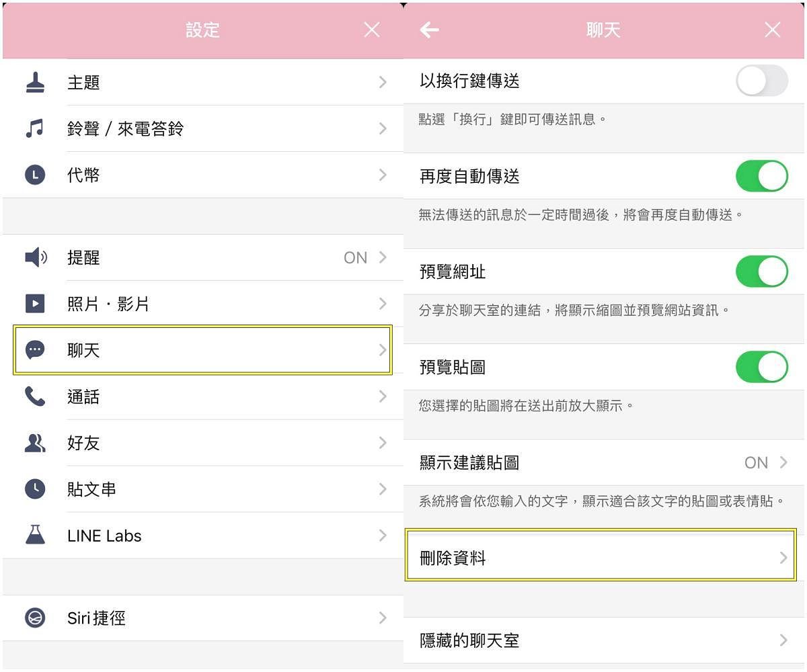Switch off the 預覽貼圖 toggle
The image size is (807, 672).
pyautogui.click(x=761, y=367)
